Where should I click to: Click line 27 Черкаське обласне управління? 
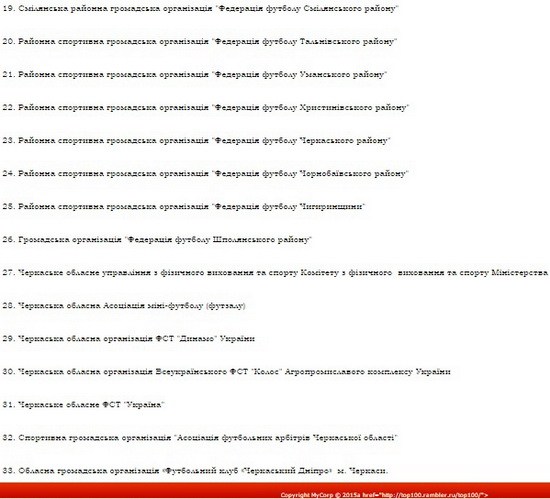pos(275,273)
